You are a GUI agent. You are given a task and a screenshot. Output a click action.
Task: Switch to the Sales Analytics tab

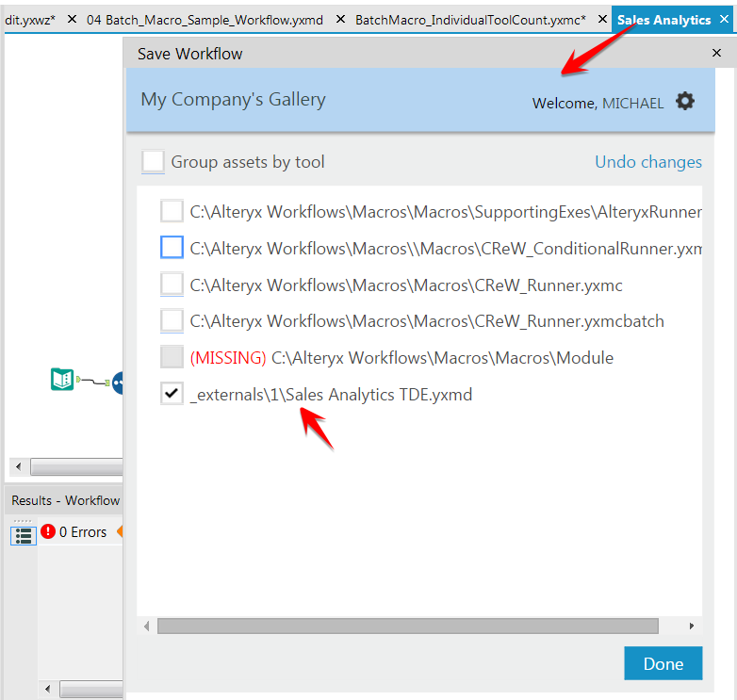663,20
